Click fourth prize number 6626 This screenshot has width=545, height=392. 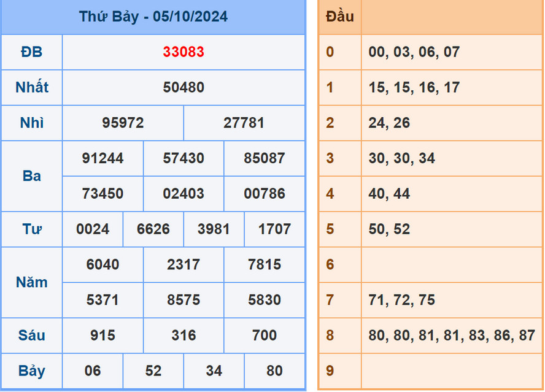tap(153, 229)
